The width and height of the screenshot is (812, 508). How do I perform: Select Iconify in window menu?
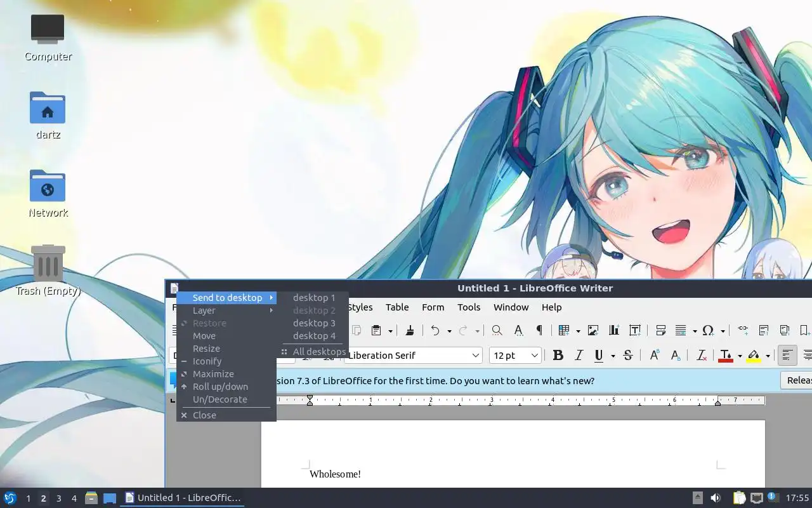[x=226, y=361]
